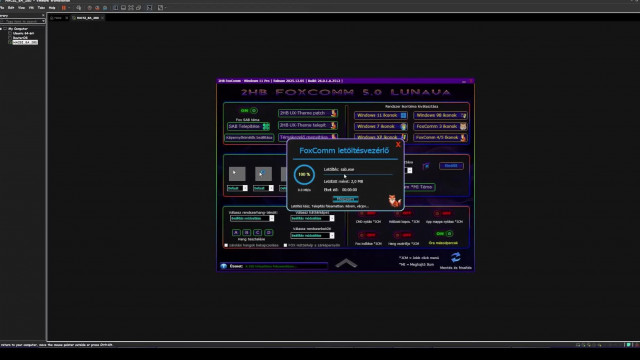Enable the Fox indikátor JOM switch

coord(367,235)
